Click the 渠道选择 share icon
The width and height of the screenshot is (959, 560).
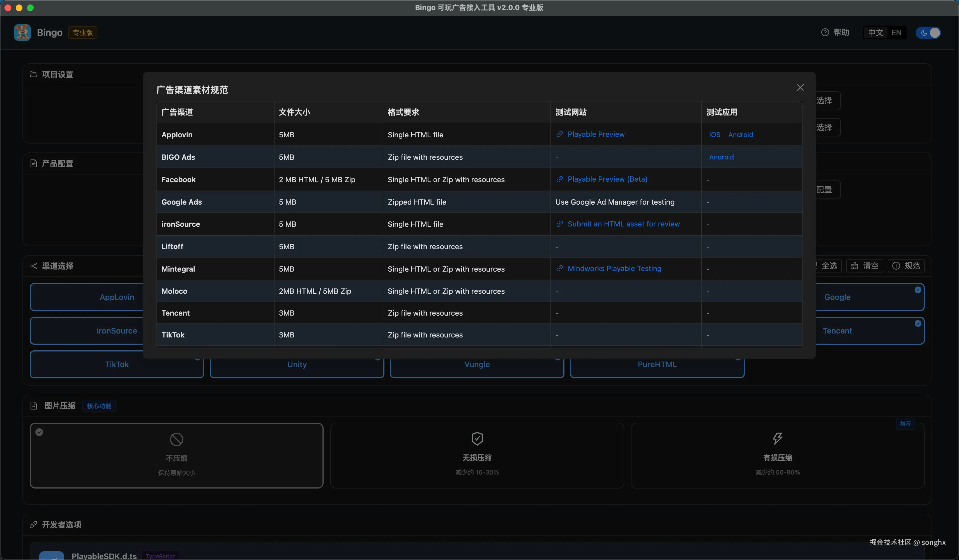coord(33,266)
